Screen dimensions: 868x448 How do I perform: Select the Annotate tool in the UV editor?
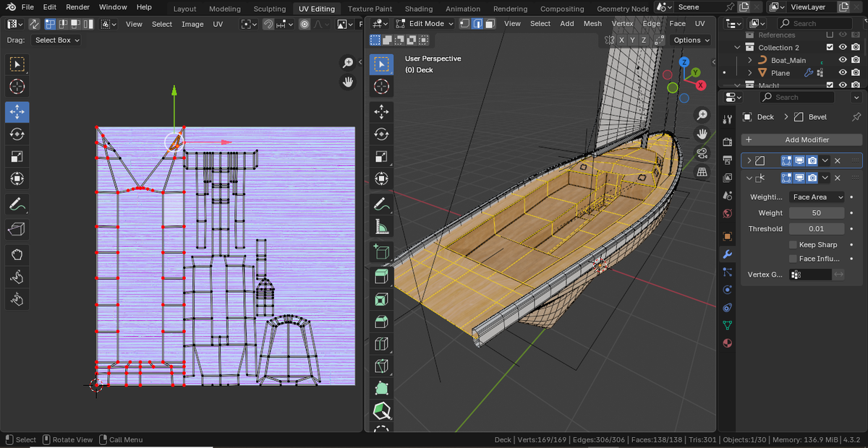[17, 204]
